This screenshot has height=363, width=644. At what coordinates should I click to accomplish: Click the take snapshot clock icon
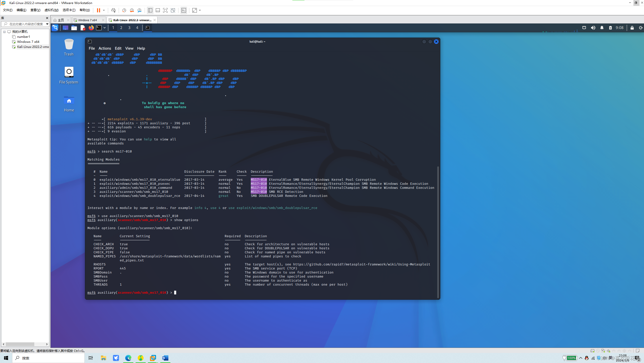coord(124,10)
